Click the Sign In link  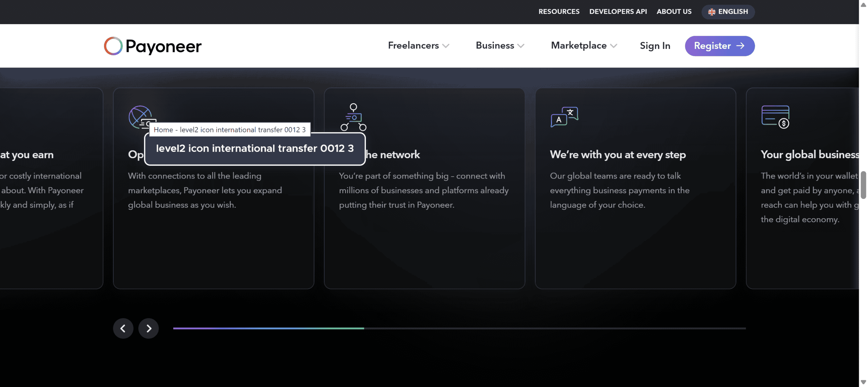tap(655, 46)
